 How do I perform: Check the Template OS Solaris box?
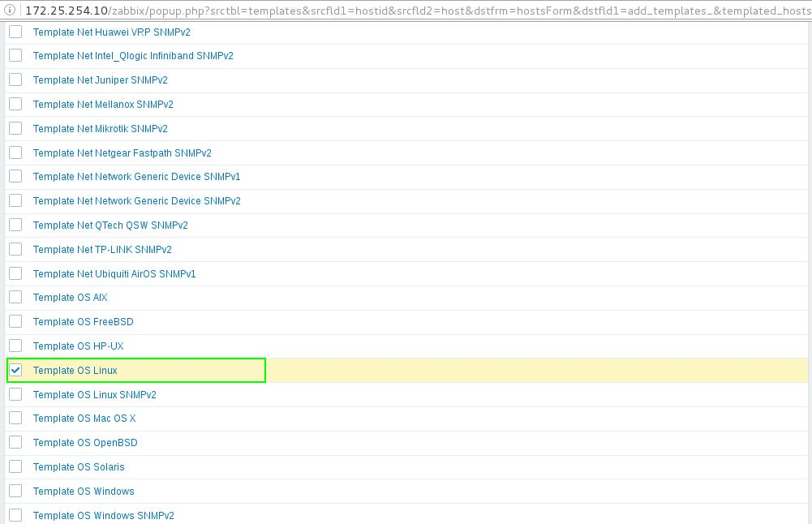15,467
